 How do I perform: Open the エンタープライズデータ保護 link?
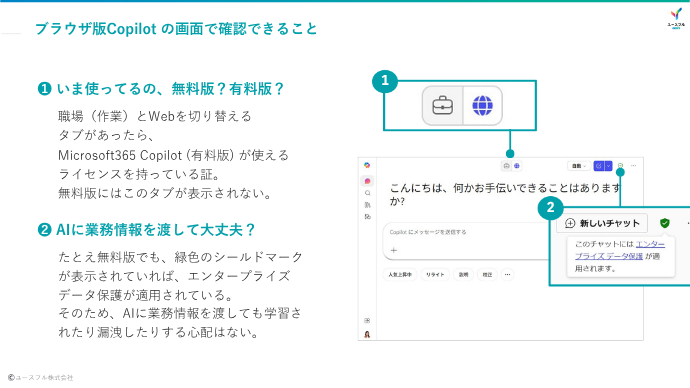click(x=620, y=250)
